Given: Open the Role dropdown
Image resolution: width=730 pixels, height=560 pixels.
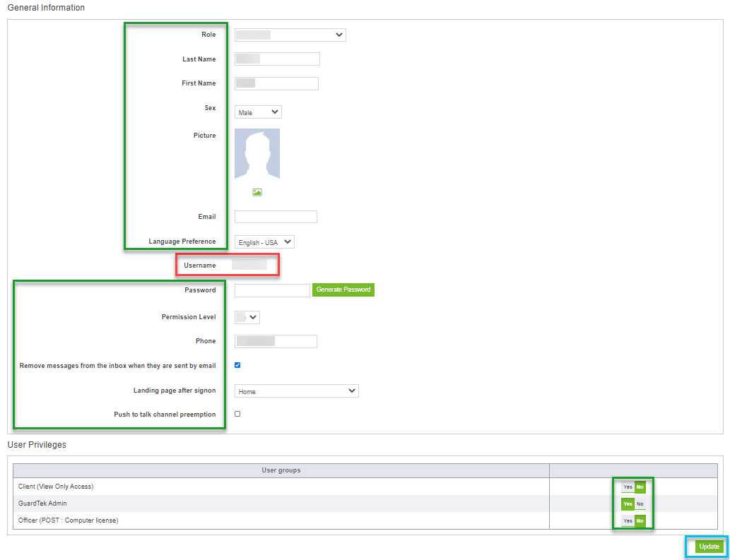Looking at the screenshot, I should point(290,35).
